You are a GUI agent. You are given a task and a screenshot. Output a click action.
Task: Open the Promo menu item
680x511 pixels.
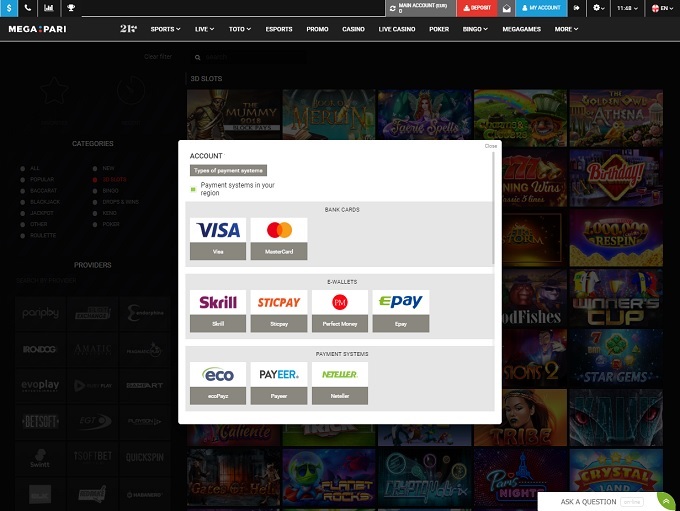pyautogui.click(x=317, y=29)
